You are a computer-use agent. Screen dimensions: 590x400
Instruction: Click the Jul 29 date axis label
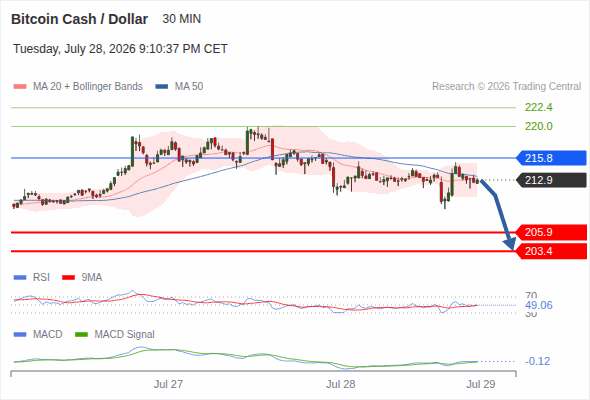click(x=481, y=384)
